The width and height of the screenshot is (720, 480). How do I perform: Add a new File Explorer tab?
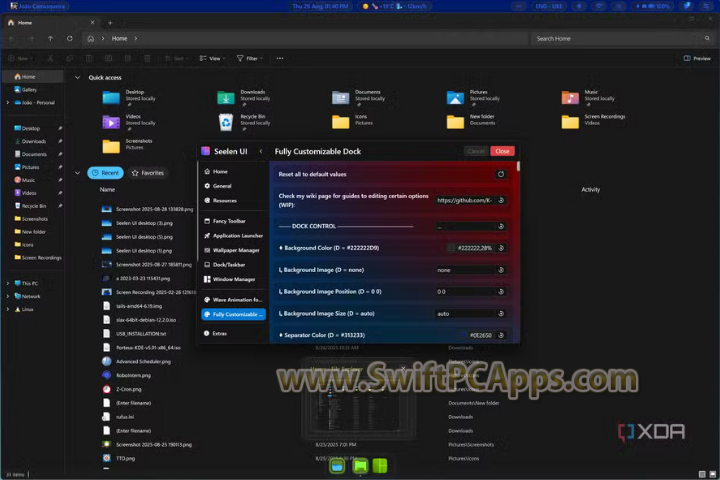click(110, 23)
